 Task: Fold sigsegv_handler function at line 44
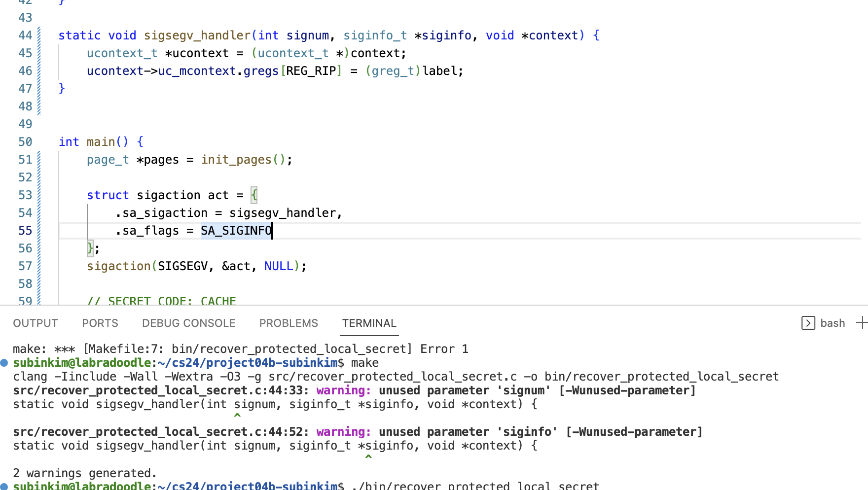tap(47, 35)
